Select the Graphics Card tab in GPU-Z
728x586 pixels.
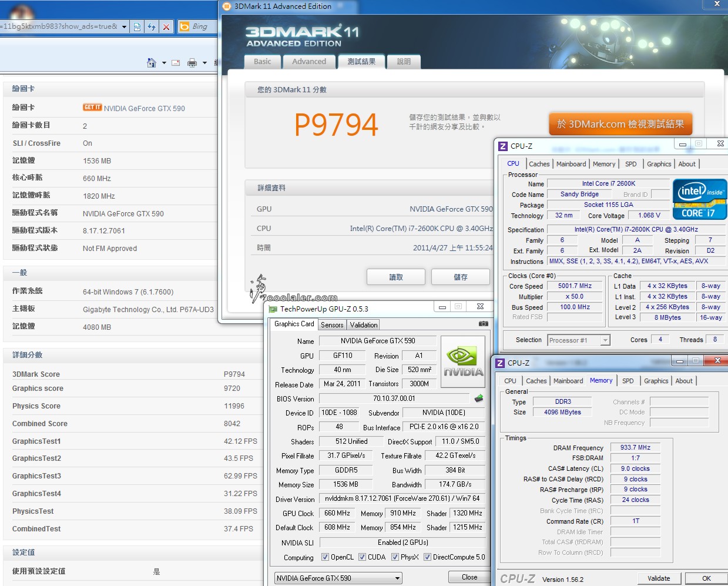coord(294,324)
